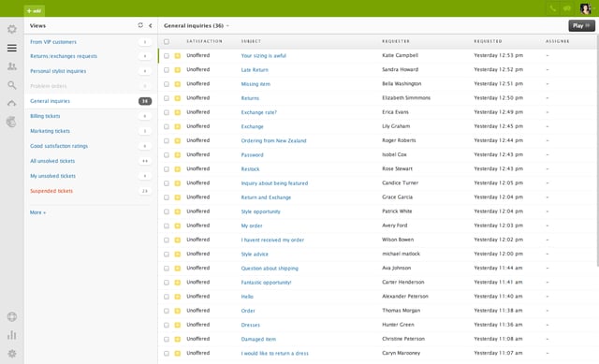
Task: Check the box for Sandra Howard's ticket
Action: [167, 70]
